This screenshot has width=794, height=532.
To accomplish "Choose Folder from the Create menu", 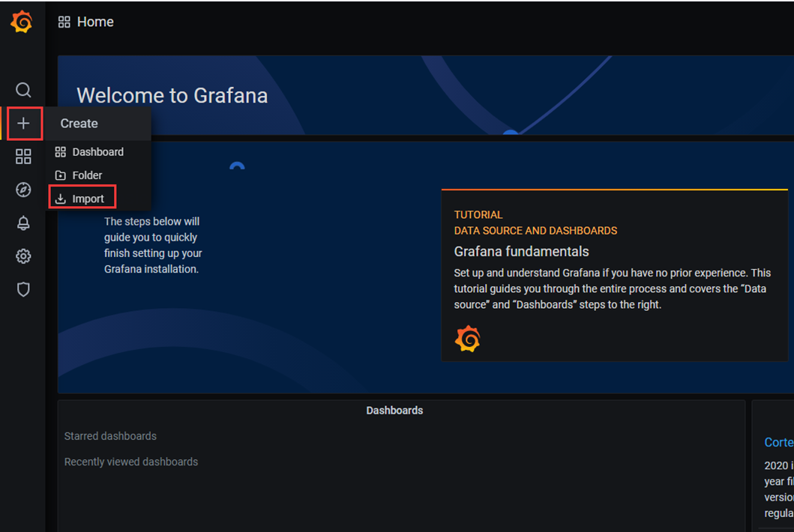I will (x=99, y=175).
